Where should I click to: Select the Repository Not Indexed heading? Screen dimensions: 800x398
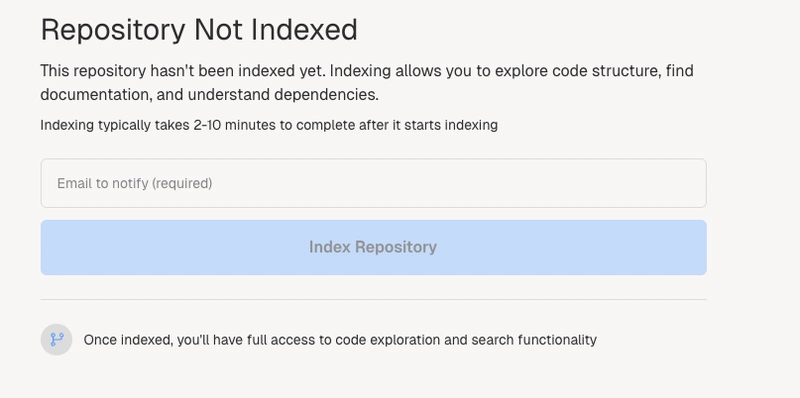coord(199,30)
